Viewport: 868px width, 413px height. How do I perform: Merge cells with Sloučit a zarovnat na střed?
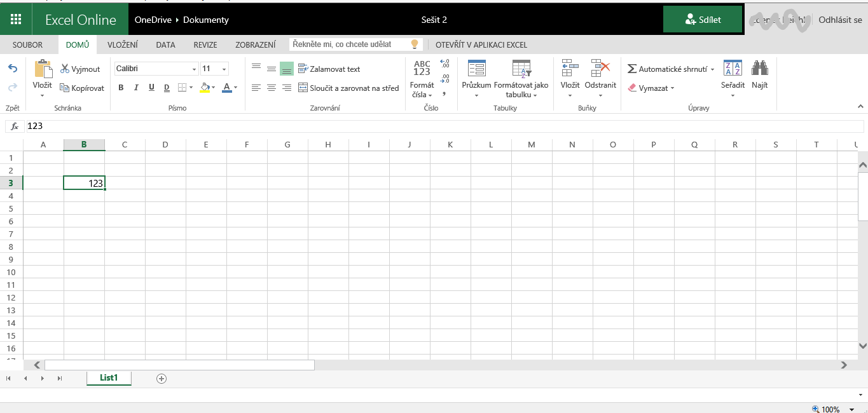click(349, 88)
